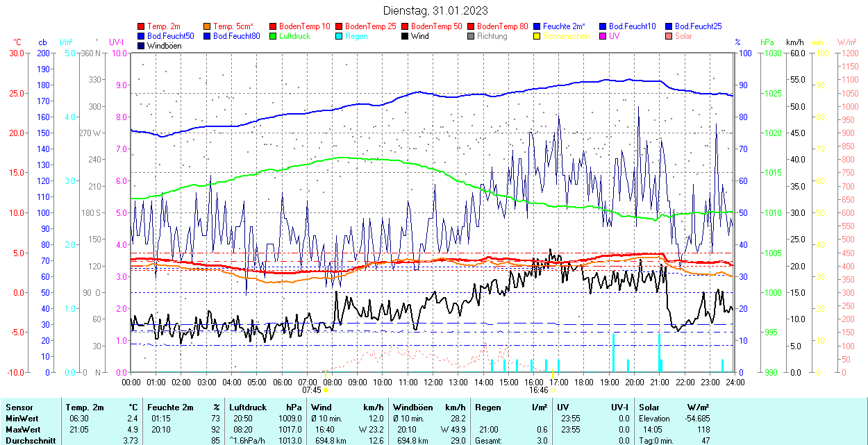Click the Luftdruck header in the summary table
The height and width of the screenshot is (445, 868).
248,408
